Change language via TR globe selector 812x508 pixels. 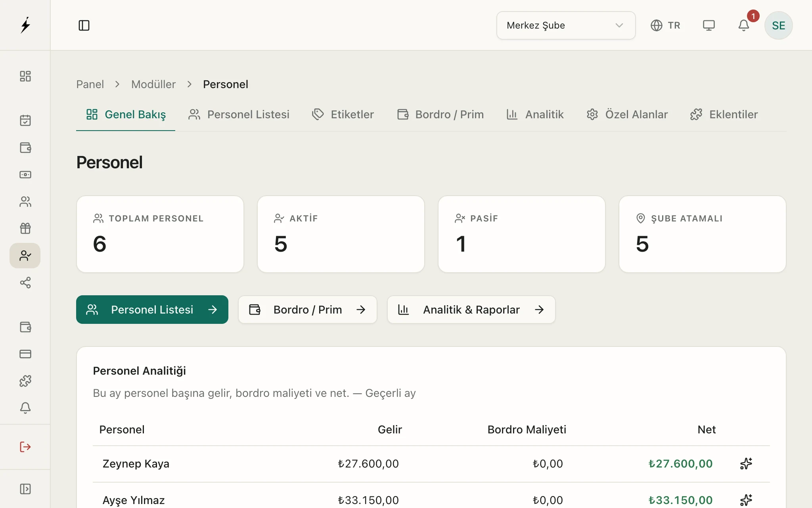[665, 25]
